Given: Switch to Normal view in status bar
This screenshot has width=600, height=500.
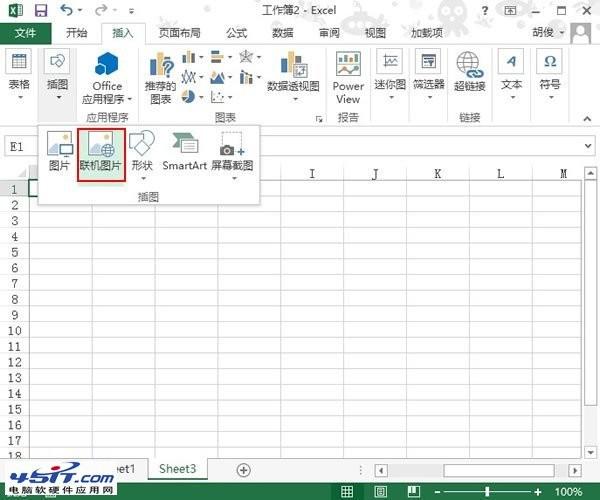Looking at the screenshot, I should tap(347, 492).
